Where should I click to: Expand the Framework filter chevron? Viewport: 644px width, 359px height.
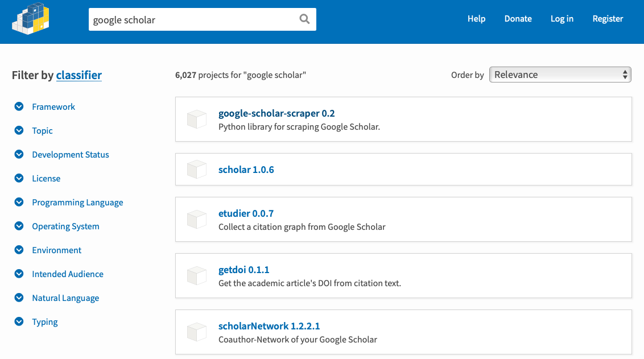19,106
